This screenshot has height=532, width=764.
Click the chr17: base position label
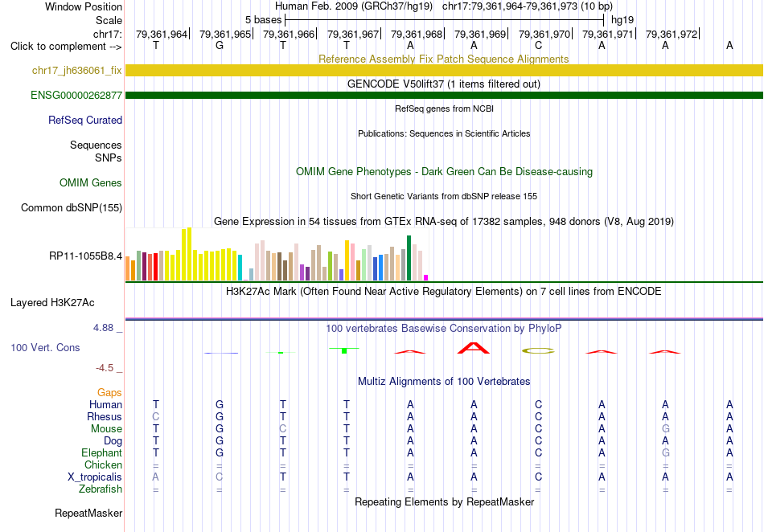coord(108,34)
